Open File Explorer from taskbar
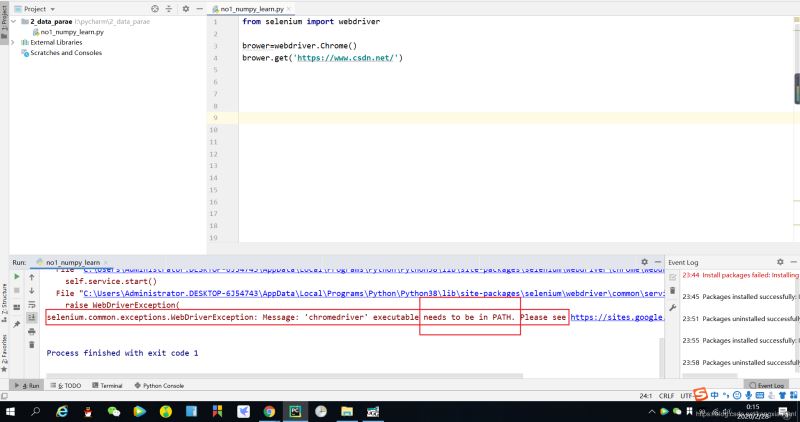 [347, 411]
